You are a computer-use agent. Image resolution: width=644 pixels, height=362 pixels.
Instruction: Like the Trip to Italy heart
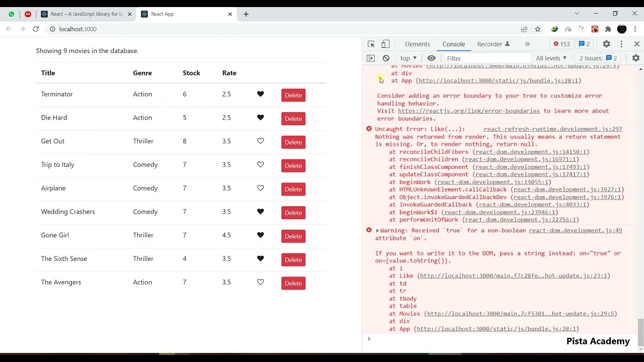tap(260, 165)
